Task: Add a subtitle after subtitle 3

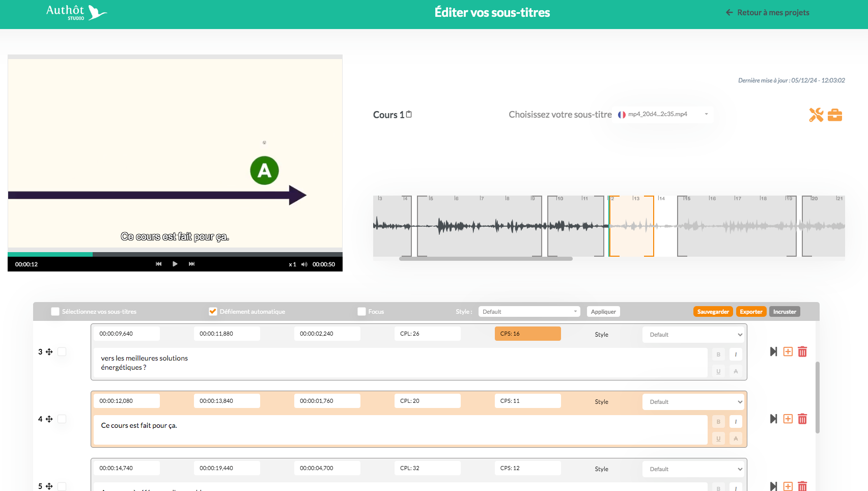Action: (788, 351)
